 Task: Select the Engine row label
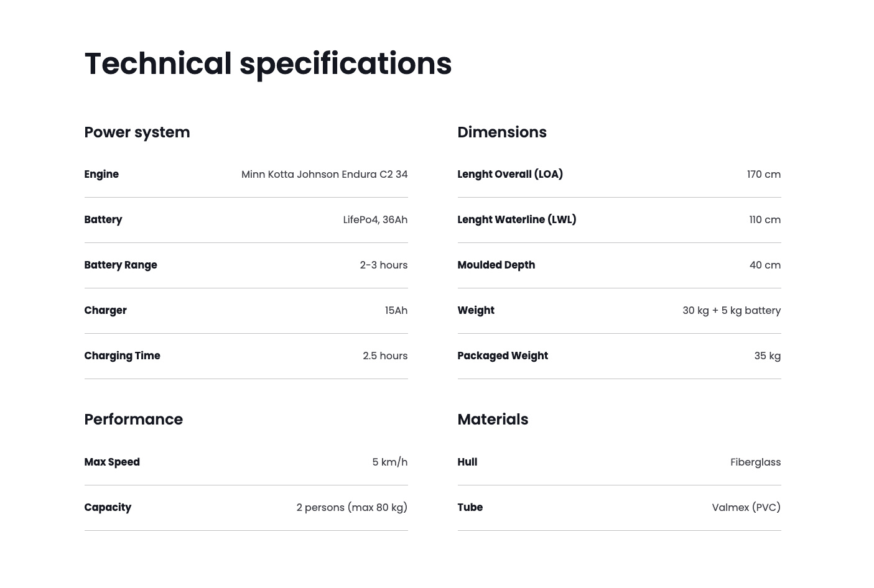tap(101, 175)
